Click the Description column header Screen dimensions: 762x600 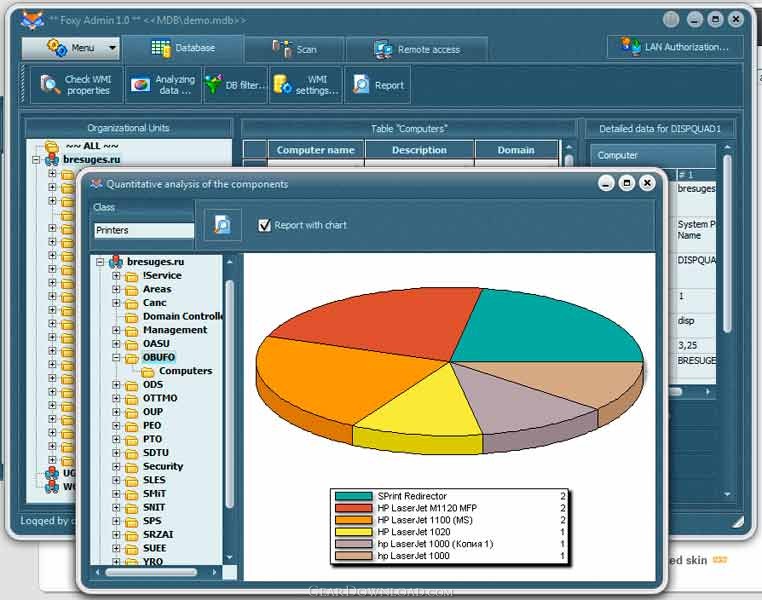(x=419, y=150)
